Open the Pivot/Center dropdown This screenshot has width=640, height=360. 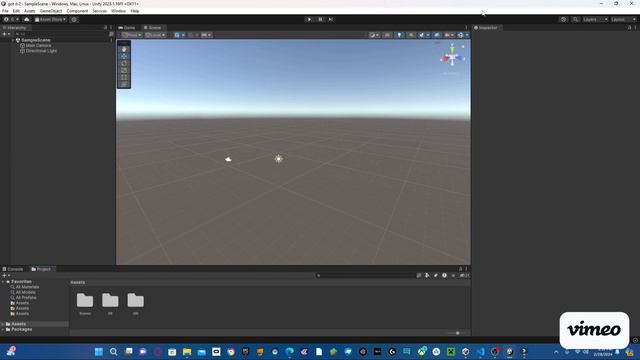[132, 35]
